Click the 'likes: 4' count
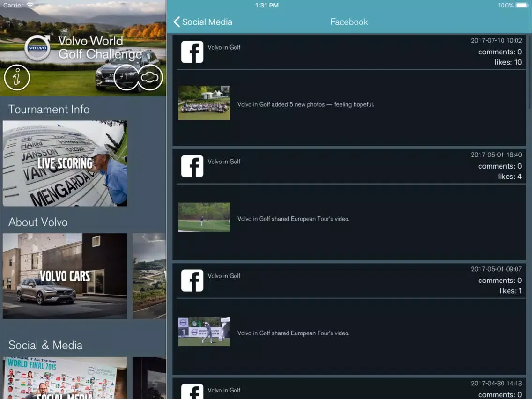Image resolution: width=532 pixels, height=399 pixels. pos(510,177)
